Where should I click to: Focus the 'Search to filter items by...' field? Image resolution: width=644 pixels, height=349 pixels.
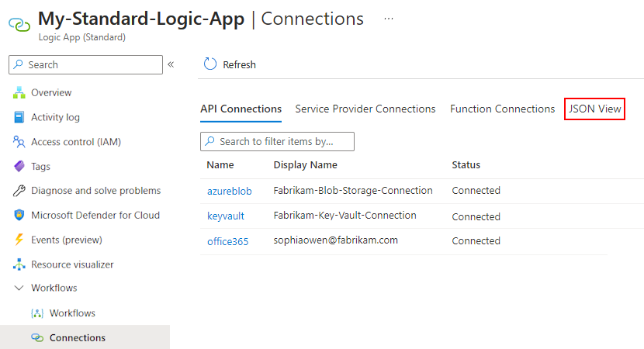277,141
